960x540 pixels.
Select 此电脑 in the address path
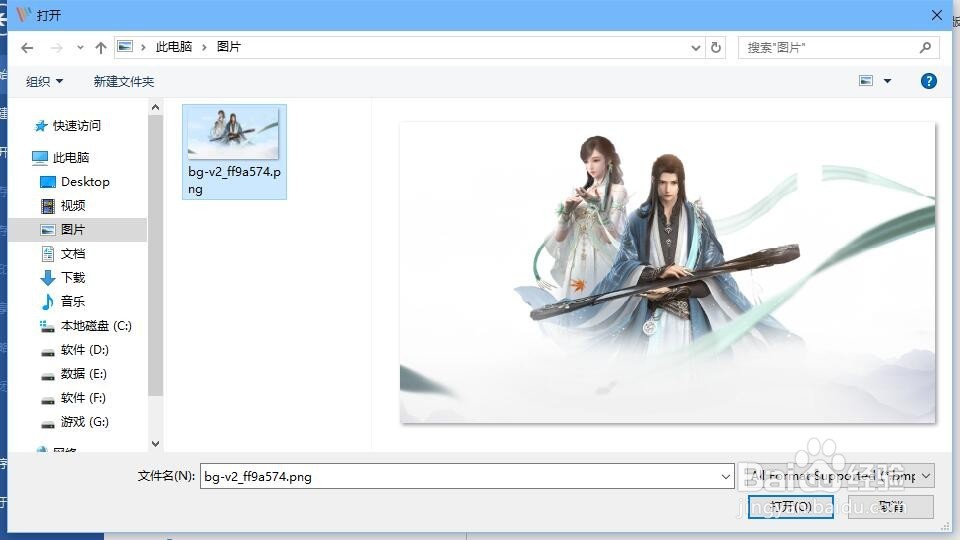[174, 47]
